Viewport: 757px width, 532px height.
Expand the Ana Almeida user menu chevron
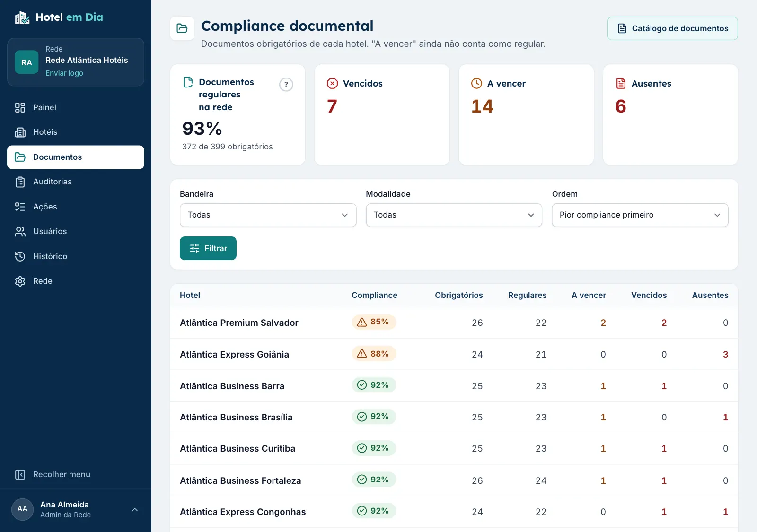[x=135, y=509]
